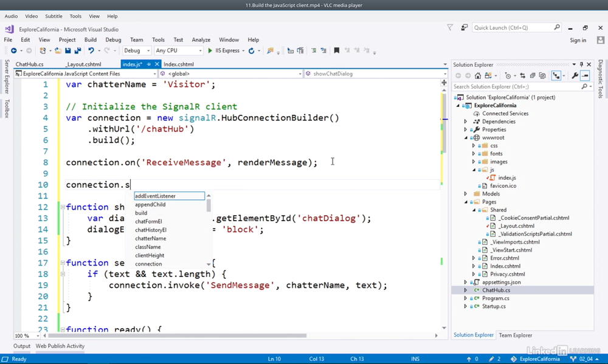Collapse the showChatDialog function outline box

63,207
